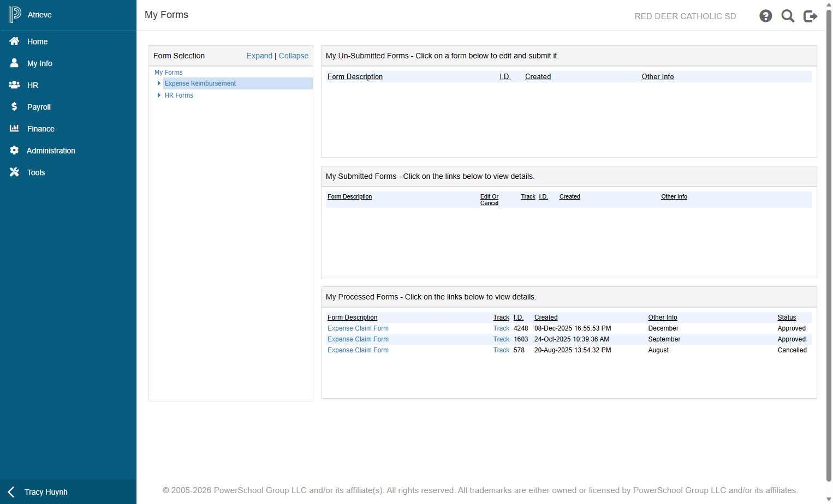The image size is (833, 504).
Task: Click the Home house icon in sidebar
Action: [14, 41]
